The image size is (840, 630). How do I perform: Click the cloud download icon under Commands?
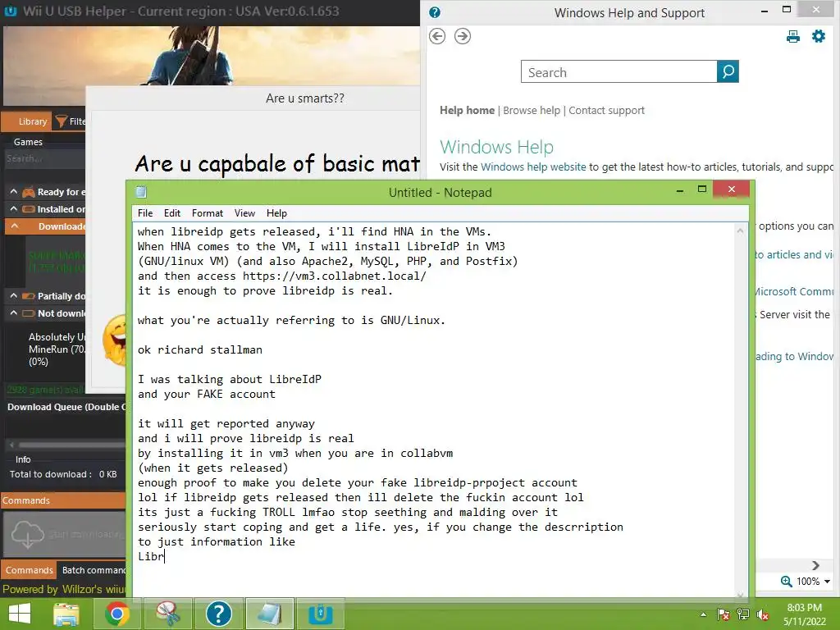click(x=28, y=534)
